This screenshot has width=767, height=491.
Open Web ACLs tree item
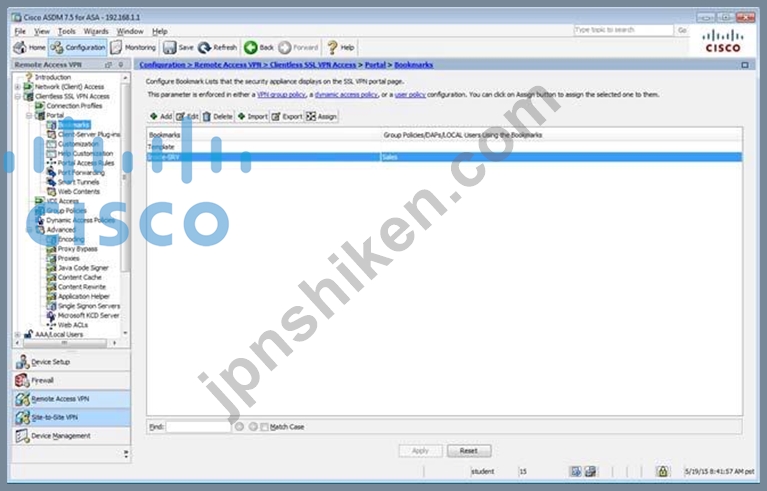point(73,325)
